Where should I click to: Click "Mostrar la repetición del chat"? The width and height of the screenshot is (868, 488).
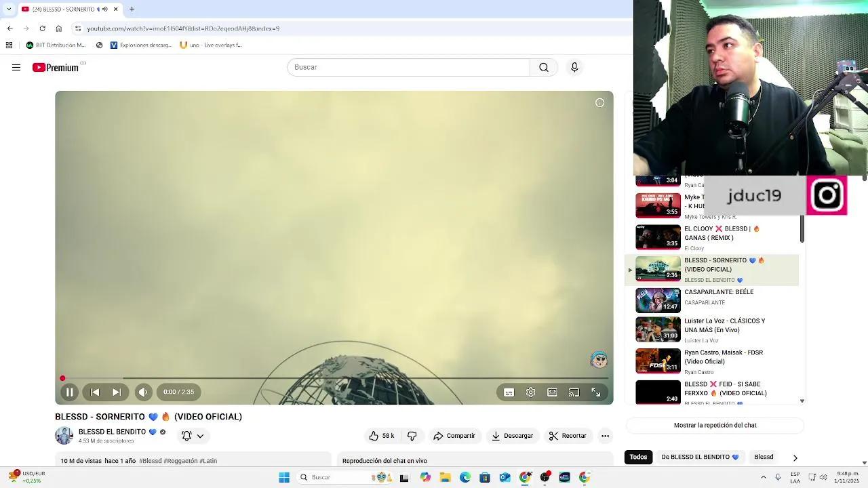click(x=715, y=425)
